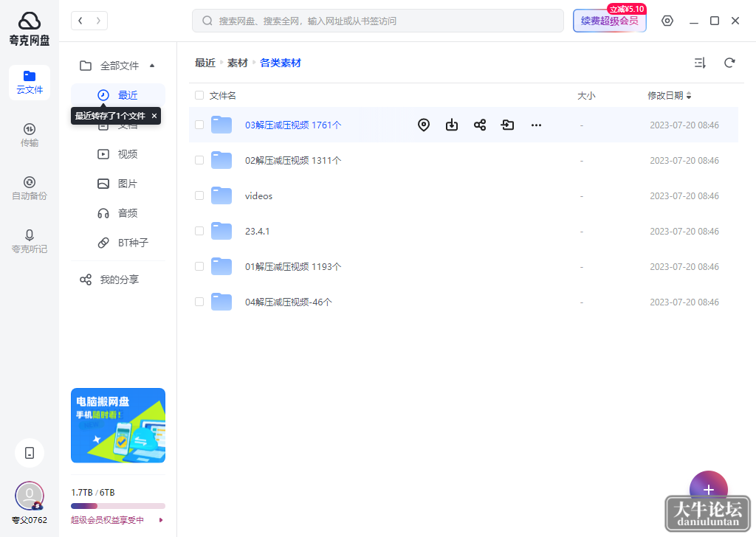This screenshot has height=537, width=756.
Task: Move the 03解压减压视频 folder icon
Action: [508, 125]
